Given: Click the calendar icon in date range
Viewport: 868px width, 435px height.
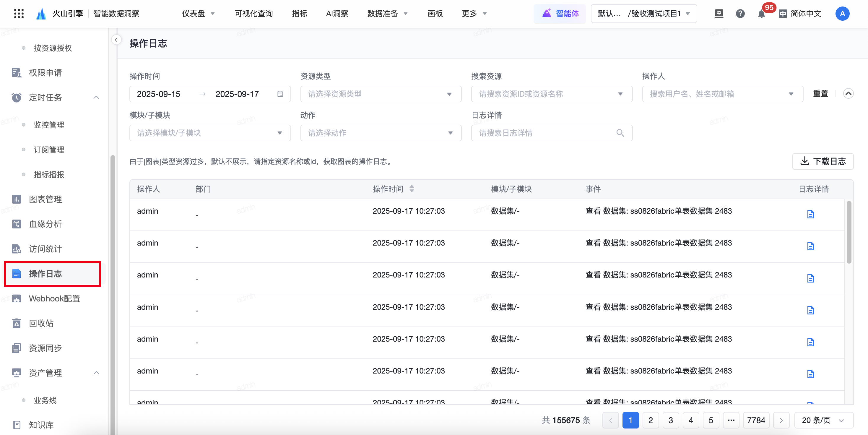Looking at the screenshot, I should pyautogui.click(x=280, y=94).
